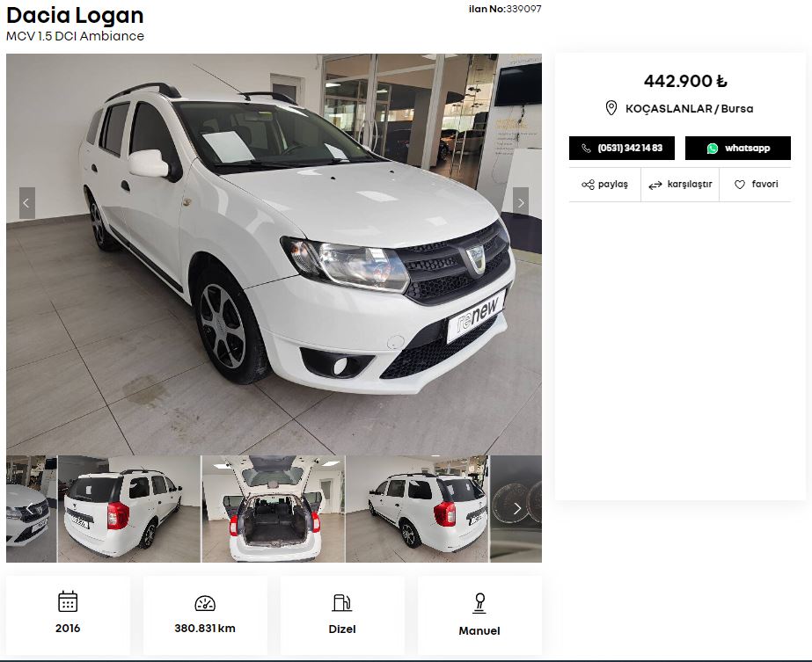Click the share nodes icon beside paylaş

coord(588,185)
